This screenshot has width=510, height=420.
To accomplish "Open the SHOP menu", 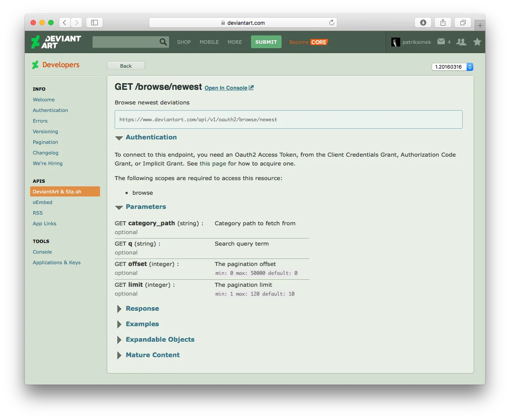I will (x=184, y=42).
